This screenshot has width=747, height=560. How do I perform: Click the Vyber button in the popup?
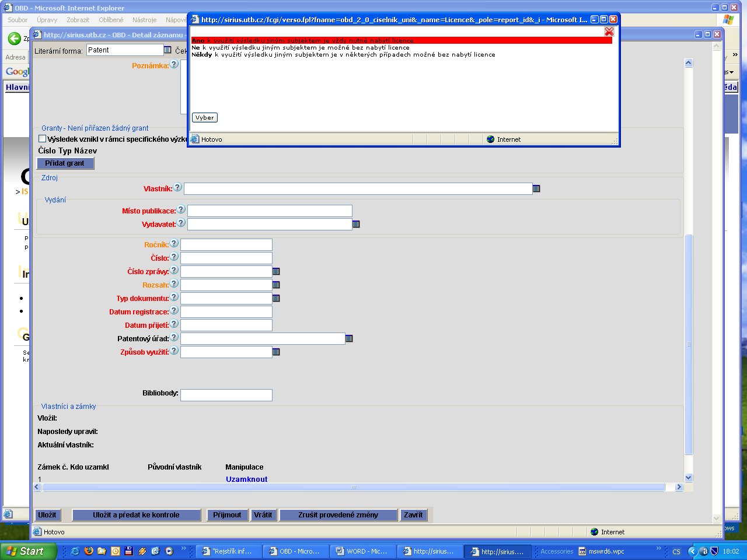205,117
